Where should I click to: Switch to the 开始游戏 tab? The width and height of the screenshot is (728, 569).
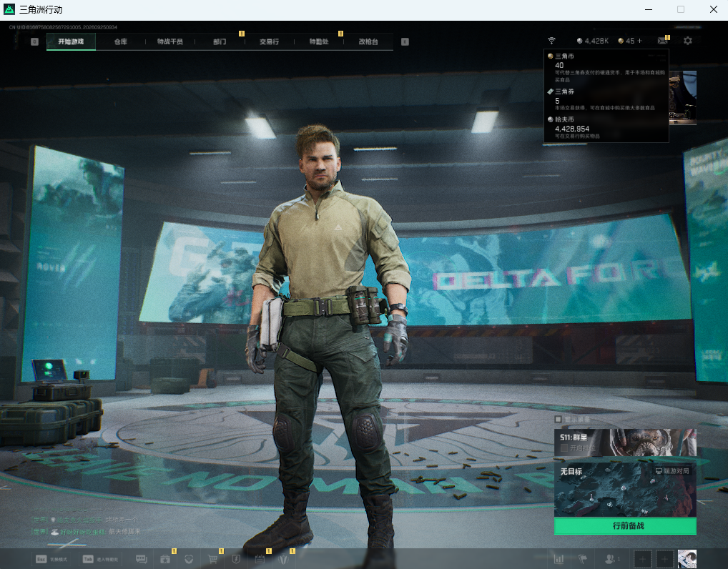click(x=71, y=41)
